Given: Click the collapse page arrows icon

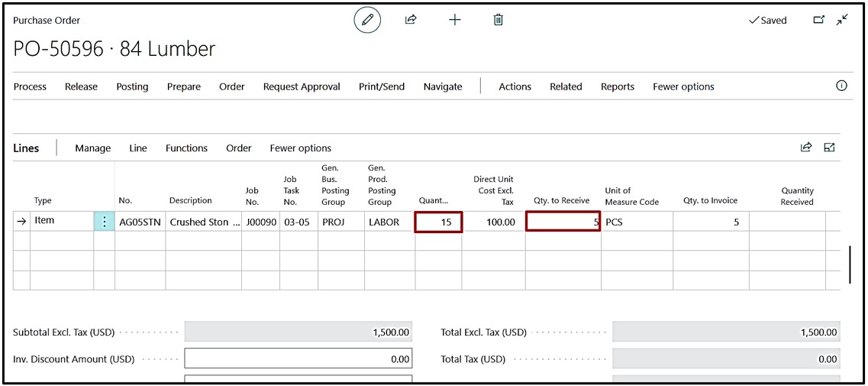Looking at the screenshot, I should 842,20.
